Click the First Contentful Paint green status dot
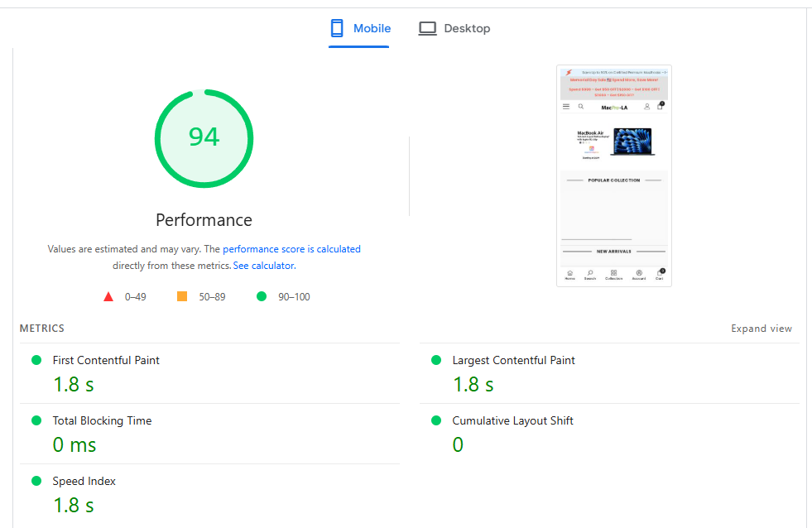This screenshot has height=528, width=812. click(36, 360)
